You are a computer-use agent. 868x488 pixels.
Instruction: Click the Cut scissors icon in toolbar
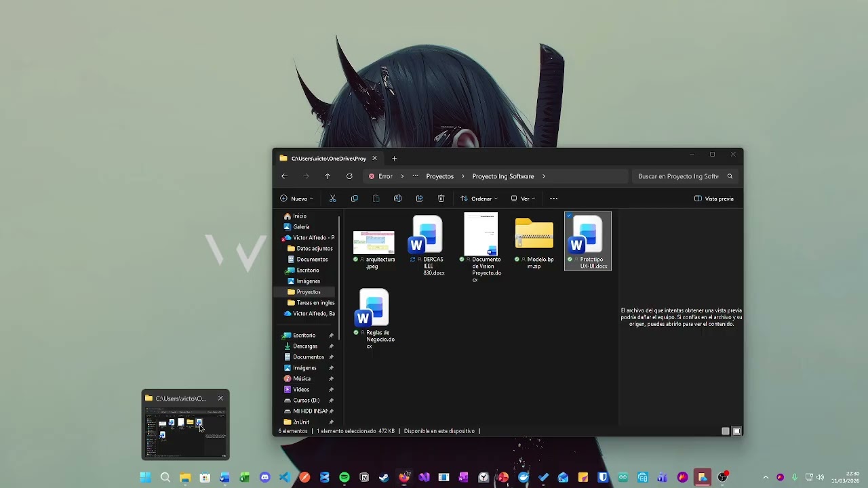(332, 199)
